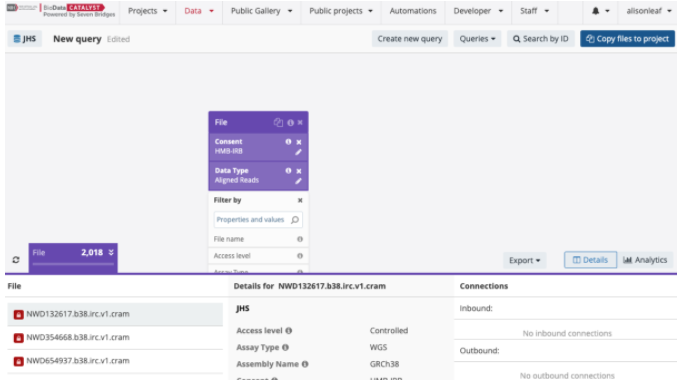
Task: Remove the Data Type filter
Action: click(x=299, y=171)
